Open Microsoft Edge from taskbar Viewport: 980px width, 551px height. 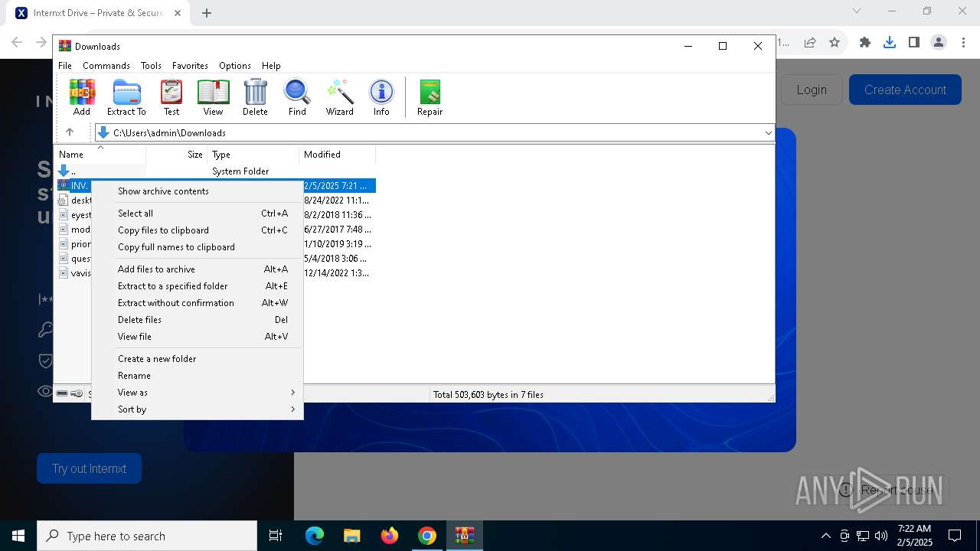315,536
